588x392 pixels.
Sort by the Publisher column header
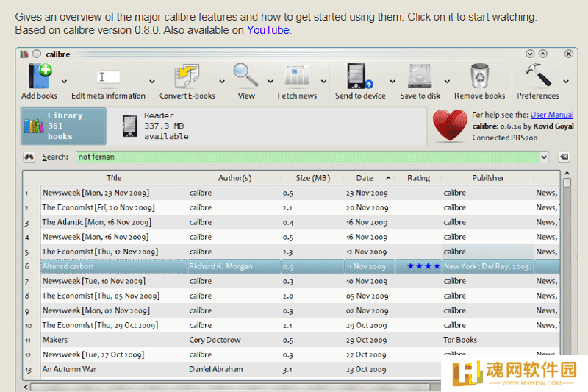(x=488, y=178)
